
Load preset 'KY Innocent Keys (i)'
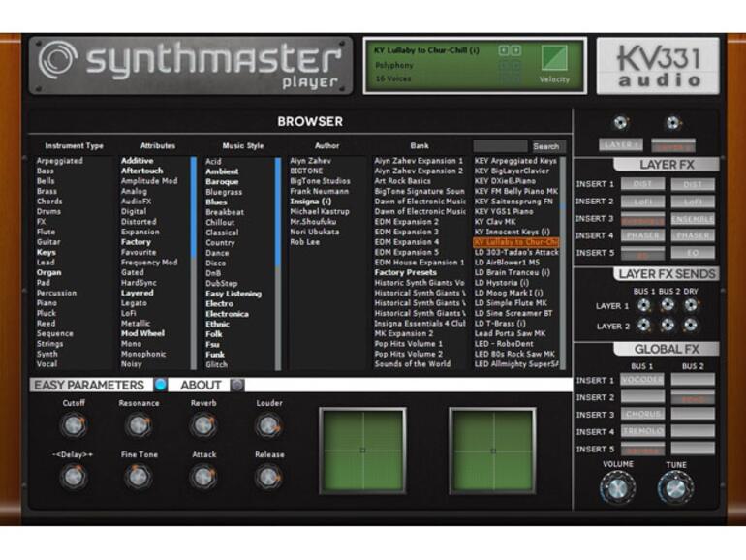tap(512, 232)
